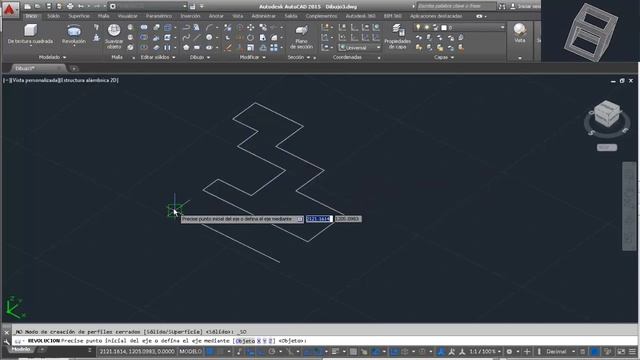Viewport: 640px width, 360px height.
Task: Open the Decimal units dropdown
Action: click(560, 351)
